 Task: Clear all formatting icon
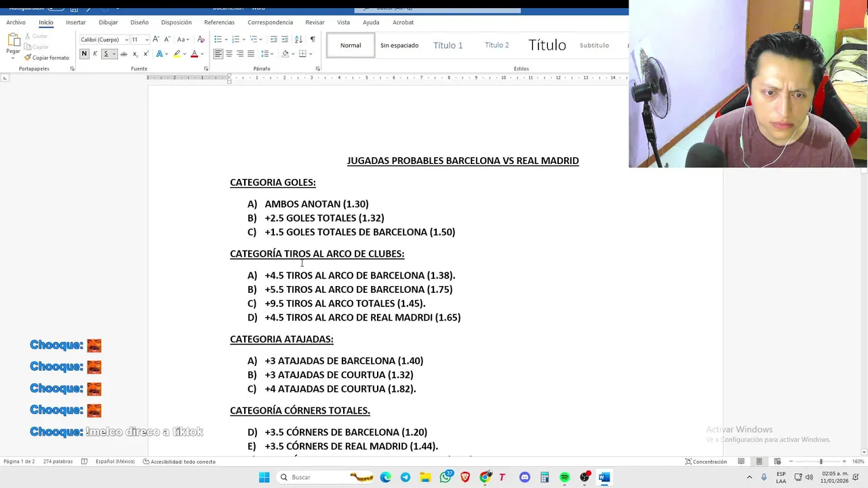click(x=201, y=39)
